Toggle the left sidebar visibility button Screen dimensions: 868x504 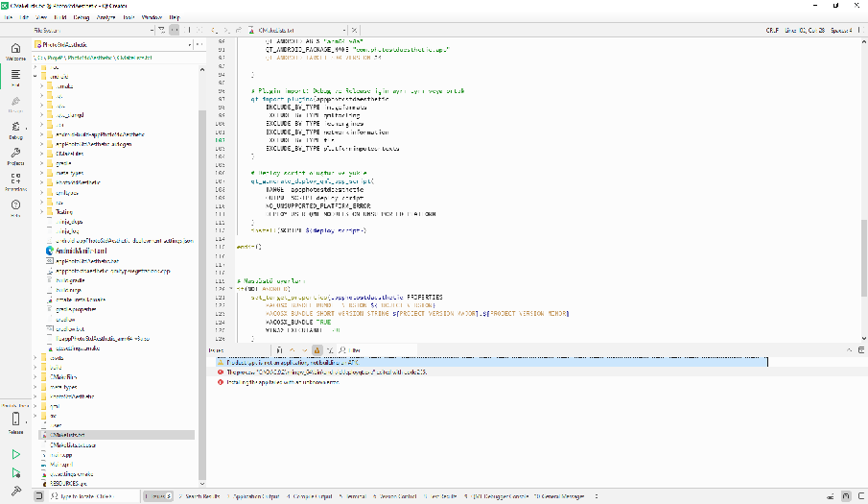[38, 496]
